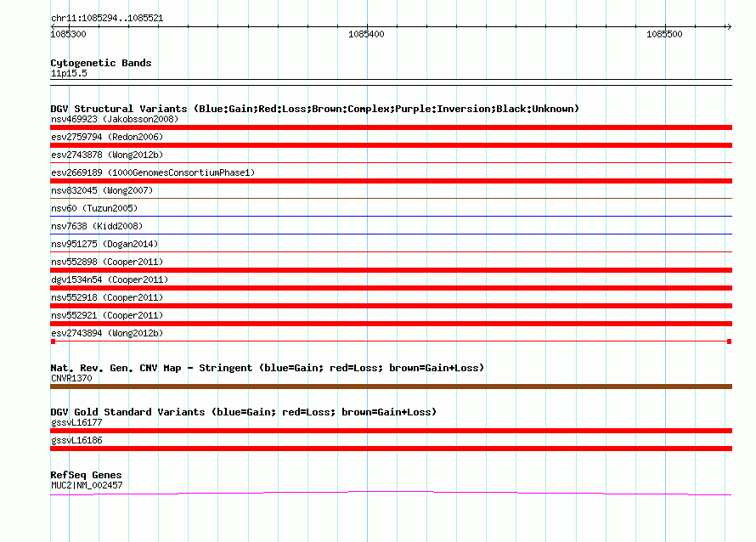Image resolution: width=756 pixels, height=542 pixels.
Task: Select variant label nsv7638 (Kidd2008)
Action: pyautogui.click(x=97, y=226)
